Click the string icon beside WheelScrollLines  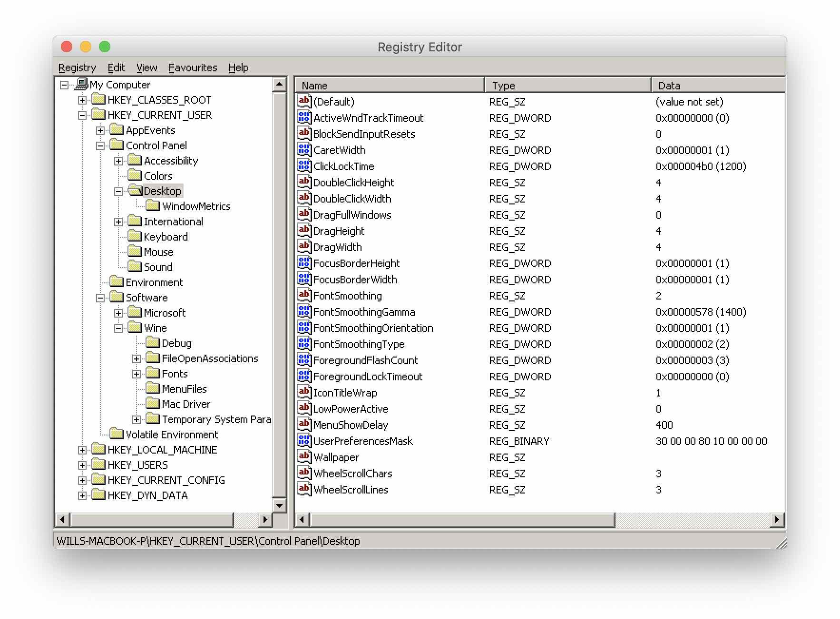pyautogui.click(x=304, y=489)
